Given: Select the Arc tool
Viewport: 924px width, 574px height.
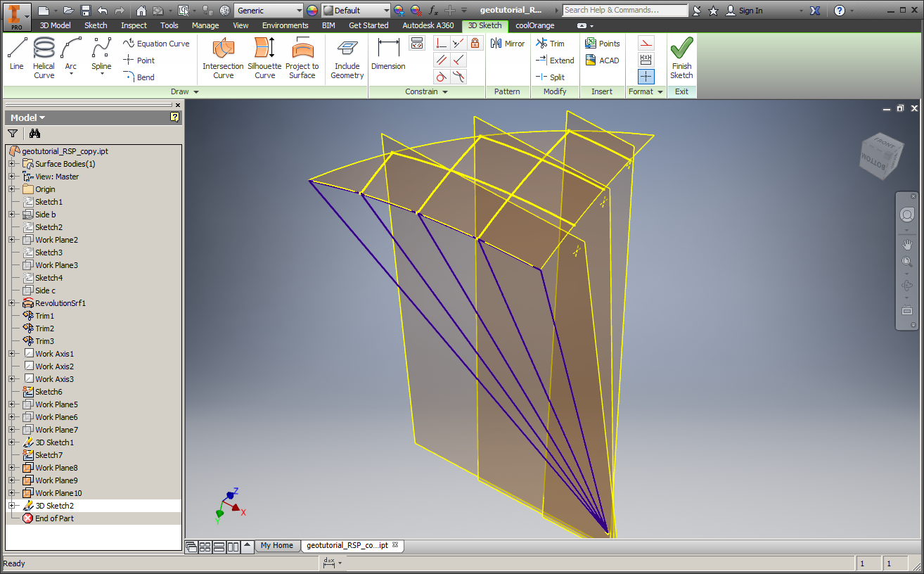Looking at the screenshot, I should (x=71, y=56).
